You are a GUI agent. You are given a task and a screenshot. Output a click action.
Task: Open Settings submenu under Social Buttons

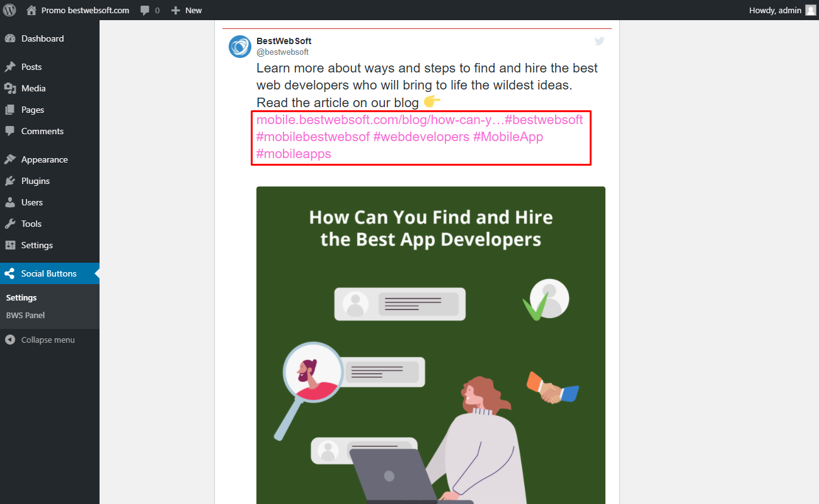point(21,297)
